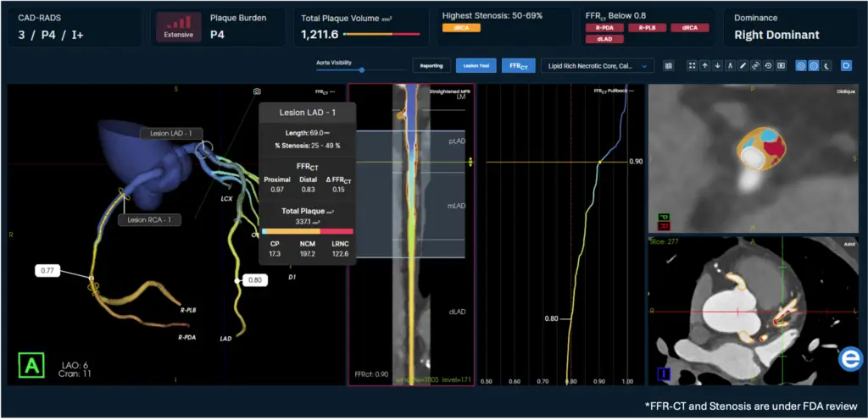Click the yellow slice handle beside straightened MPR
Screen dimensions: 868x420
coord(470,163)
